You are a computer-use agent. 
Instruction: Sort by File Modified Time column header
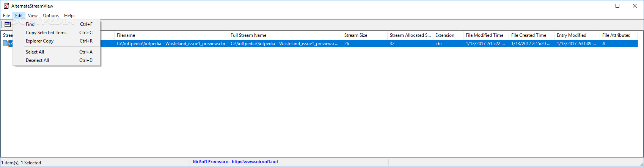[x=486, y=35]
